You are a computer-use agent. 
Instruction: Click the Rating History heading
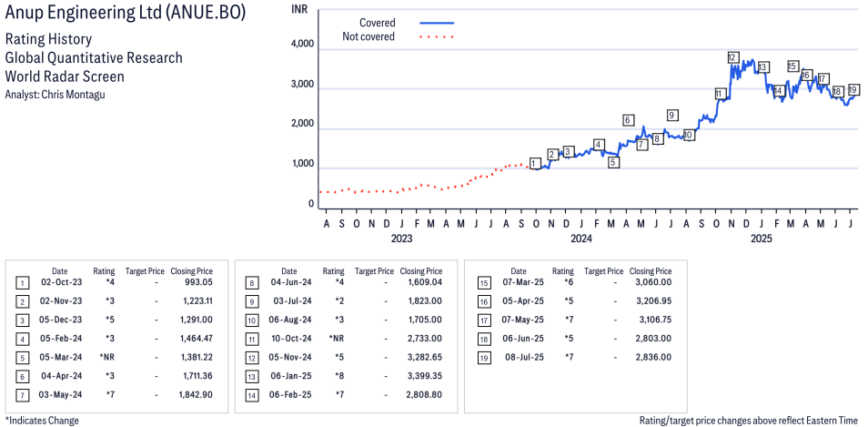(x=48, y=40)
